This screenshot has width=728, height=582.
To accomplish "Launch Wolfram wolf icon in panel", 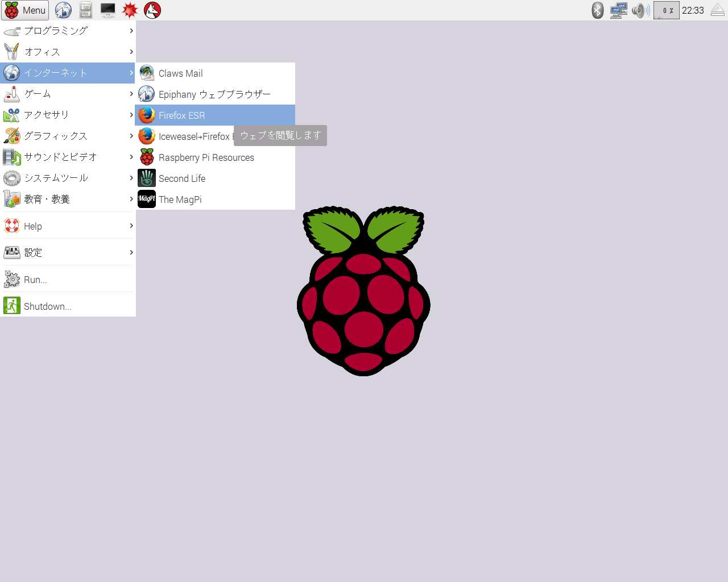I will tap(152, 10).
